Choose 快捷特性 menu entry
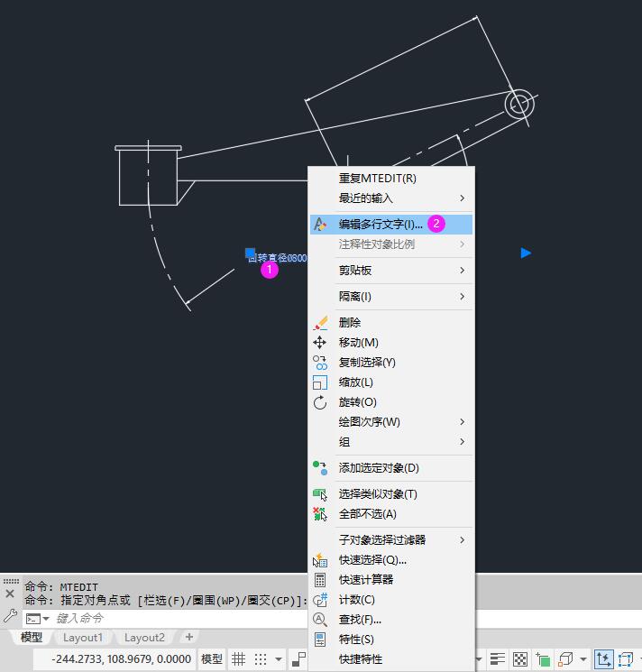 (x=391, y=659)
